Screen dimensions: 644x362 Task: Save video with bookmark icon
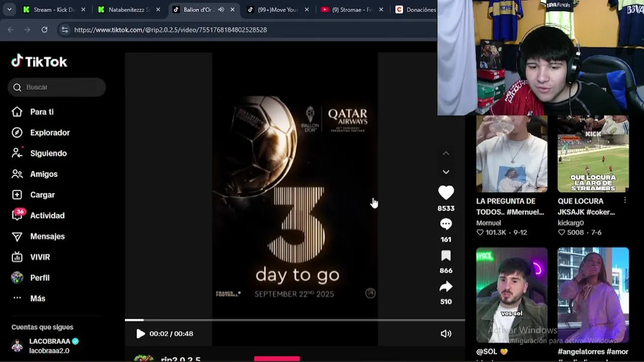point(446,255)
